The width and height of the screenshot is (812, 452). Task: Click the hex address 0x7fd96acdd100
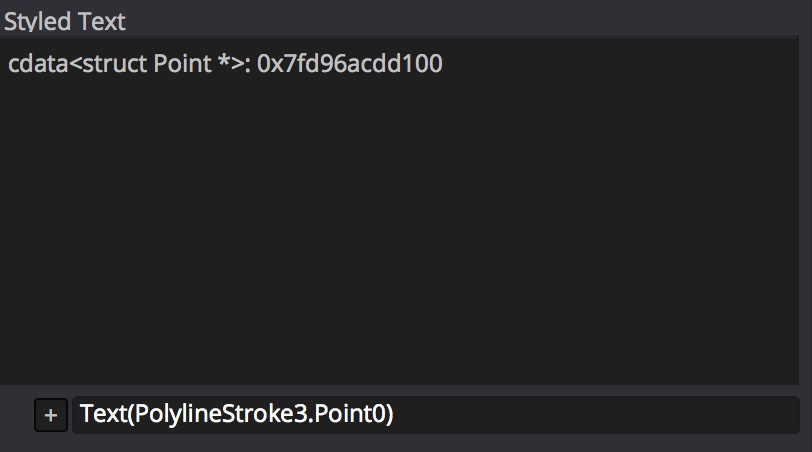coord(350,64)
